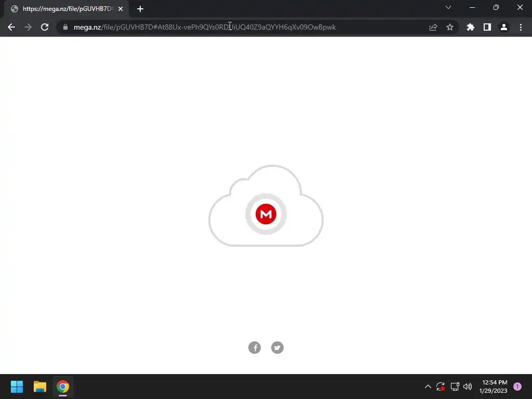The height and width of the screenshot is (399, 532).
Task: Open the volume control
Action: (x=468, y=387)
